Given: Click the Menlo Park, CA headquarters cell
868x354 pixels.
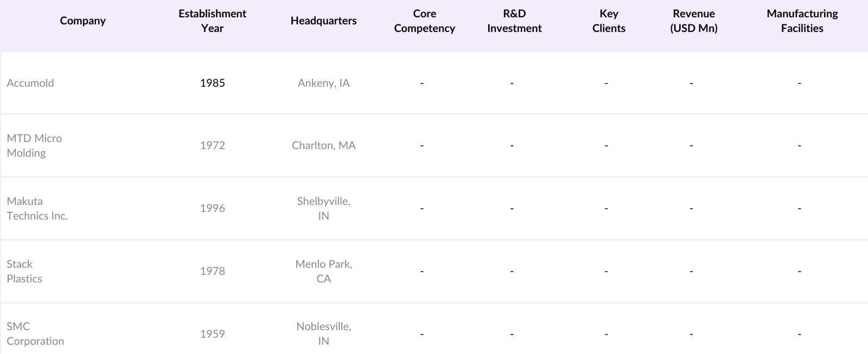Looking at the screenshot, I should point(323,271).
